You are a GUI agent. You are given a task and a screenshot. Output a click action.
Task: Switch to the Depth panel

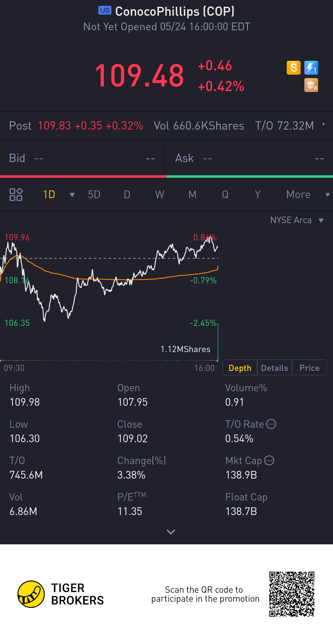(x=240, y=368)
